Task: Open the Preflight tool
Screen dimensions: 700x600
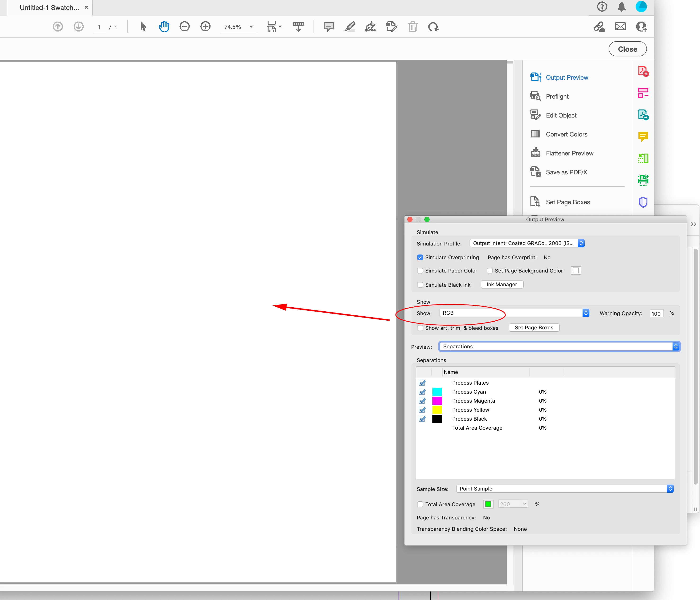Action: 557,96
